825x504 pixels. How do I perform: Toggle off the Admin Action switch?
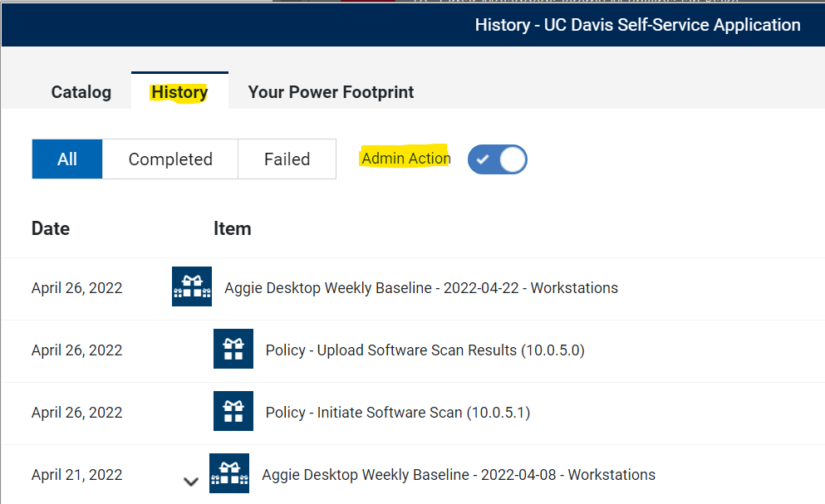[x=497, y=159]
